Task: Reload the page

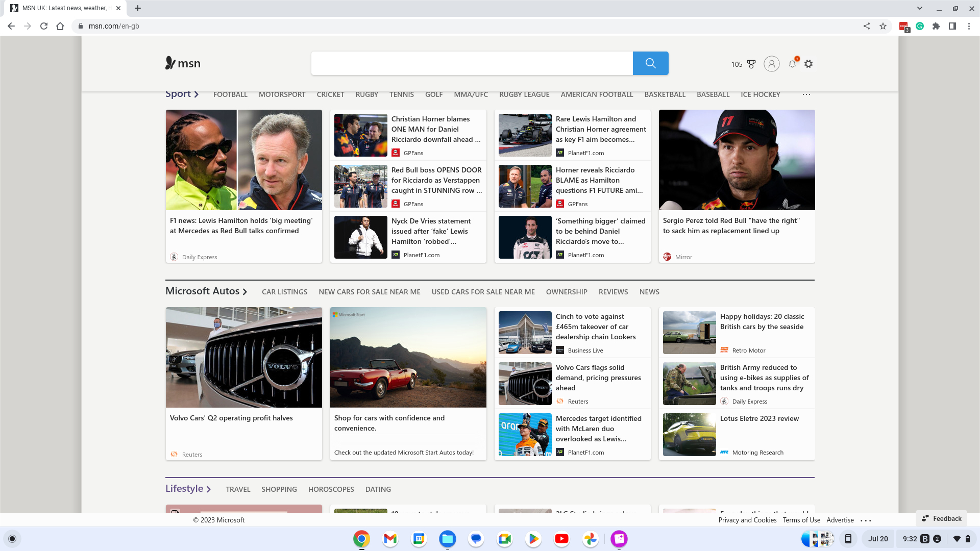Action: (44, 26)
